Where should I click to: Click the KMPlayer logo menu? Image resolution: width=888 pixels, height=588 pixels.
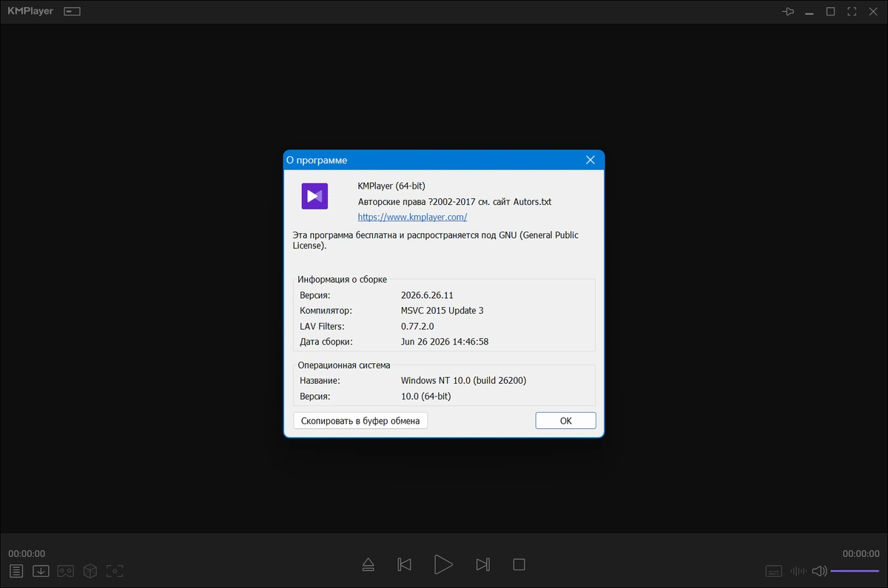click(x=30, y=12)
